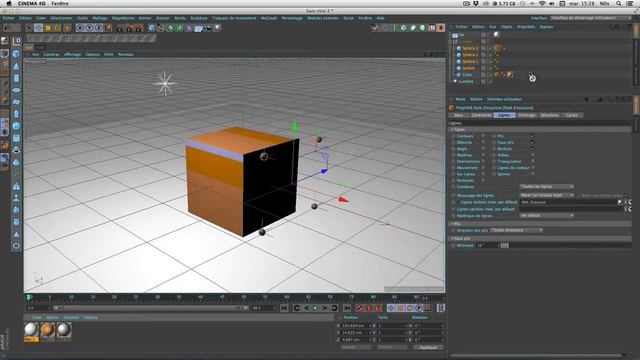Viewport: 640px width, 360px height.
Task: Open the Affichage menu of the viewport
Action: click(72, 54)
